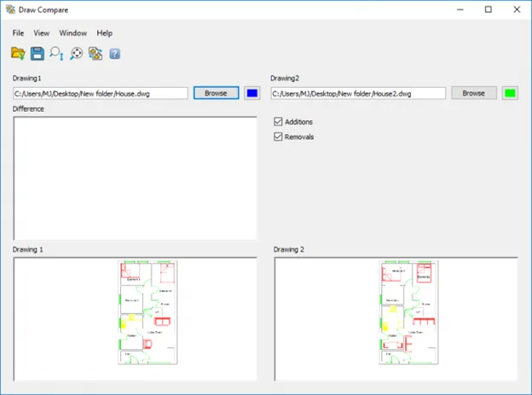Click the open folder toolbar icon

click(x=18, y=54)
